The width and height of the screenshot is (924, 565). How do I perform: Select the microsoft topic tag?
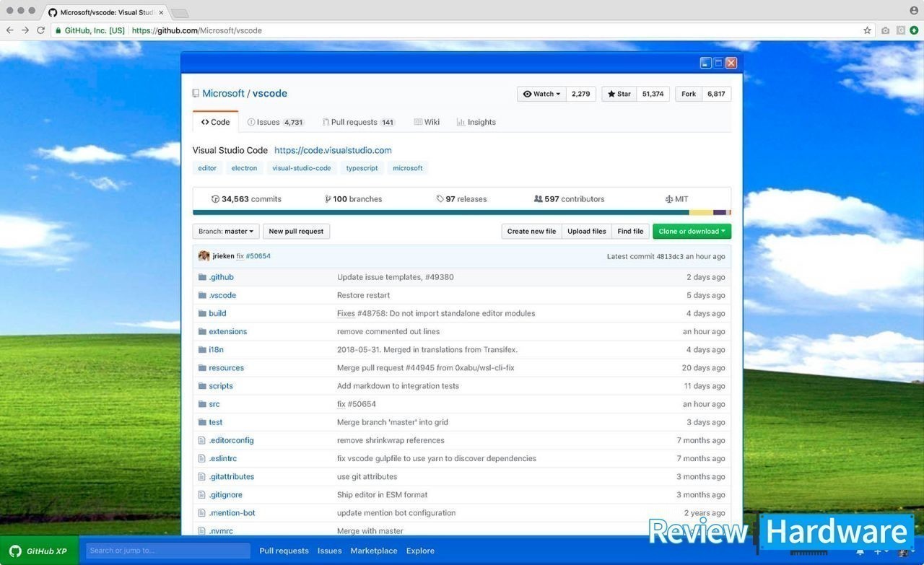[x=408, y=168]
